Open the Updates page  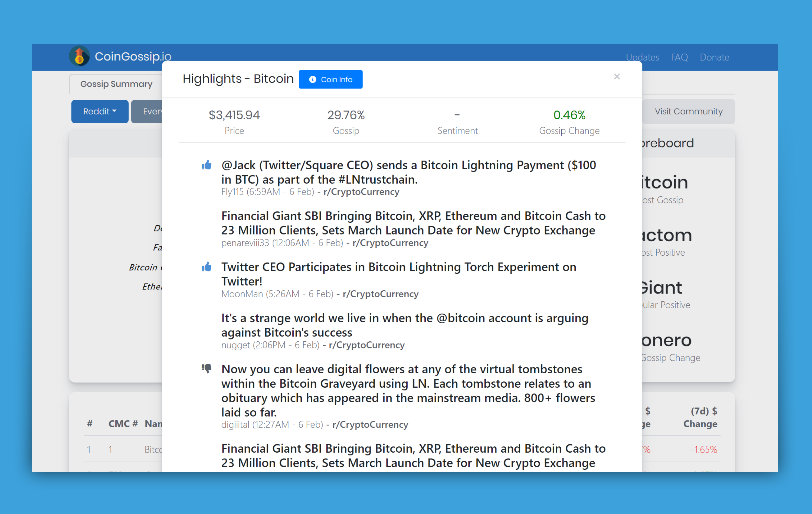coord(642,57)
